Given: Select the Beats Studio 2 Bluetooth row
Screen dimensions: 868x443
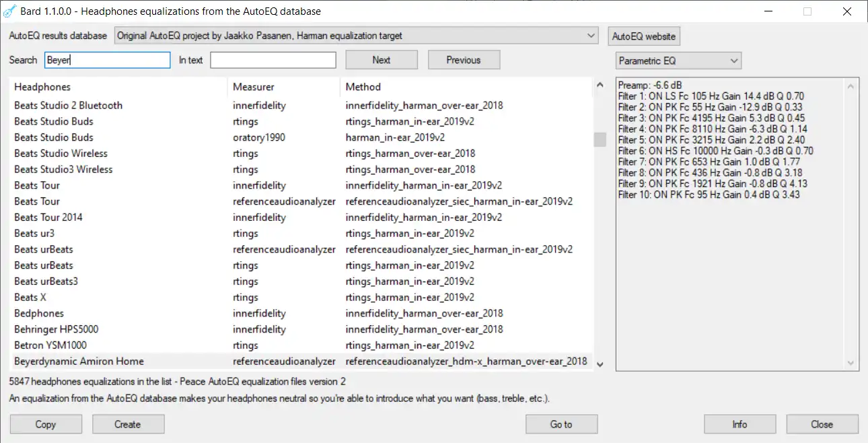Looking at the screenshot, I should click(301, 105).
